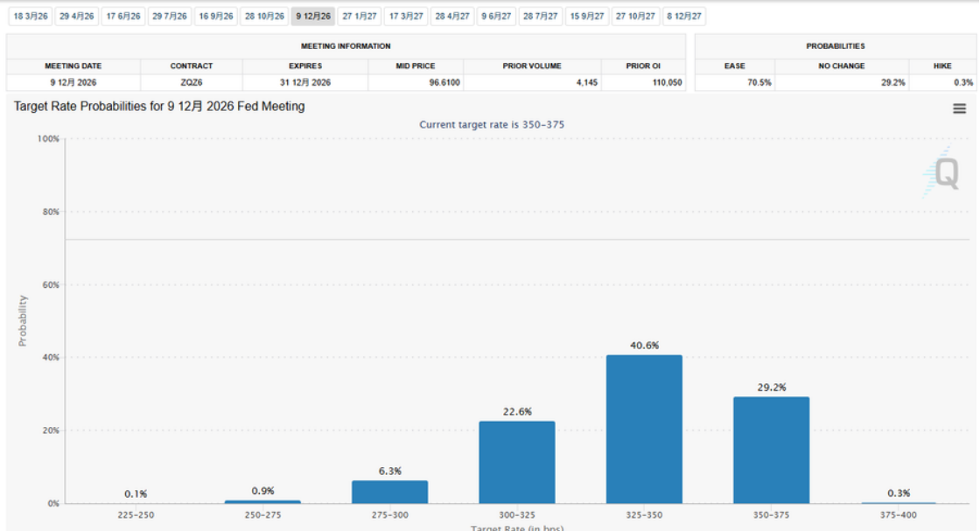Click the QuikStrike Q logo watermark
Image resolution: width=980 pixels, height=531 pixels.
pyautogui.click(x=944, y=173)
